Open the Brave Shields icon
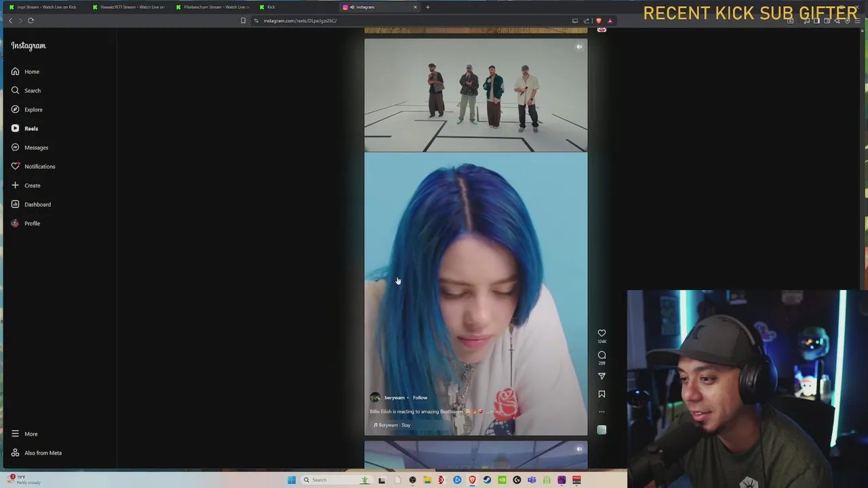868x488 pixels. coord(598,20)
